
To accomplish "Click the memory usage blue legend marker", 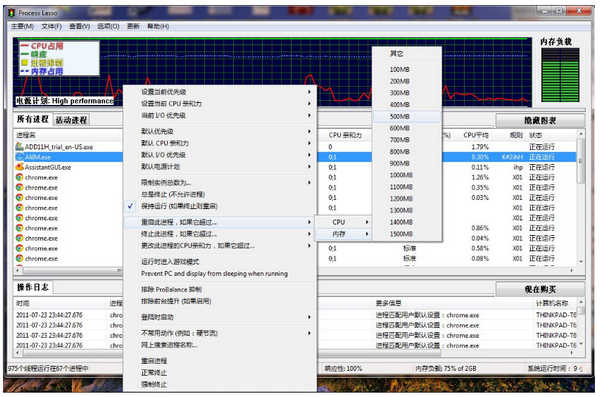I will (25, 71).
